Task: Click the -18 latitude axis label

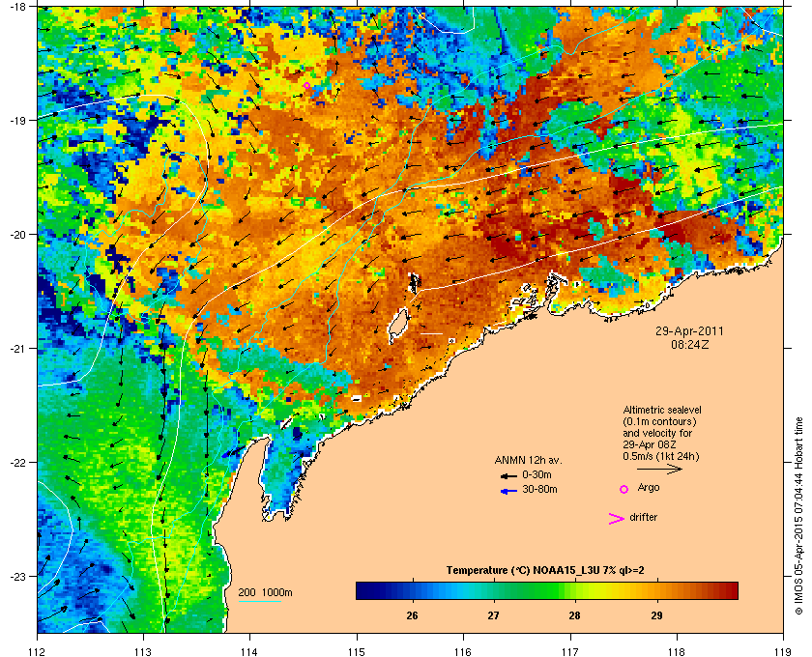Action: [18, 7]
